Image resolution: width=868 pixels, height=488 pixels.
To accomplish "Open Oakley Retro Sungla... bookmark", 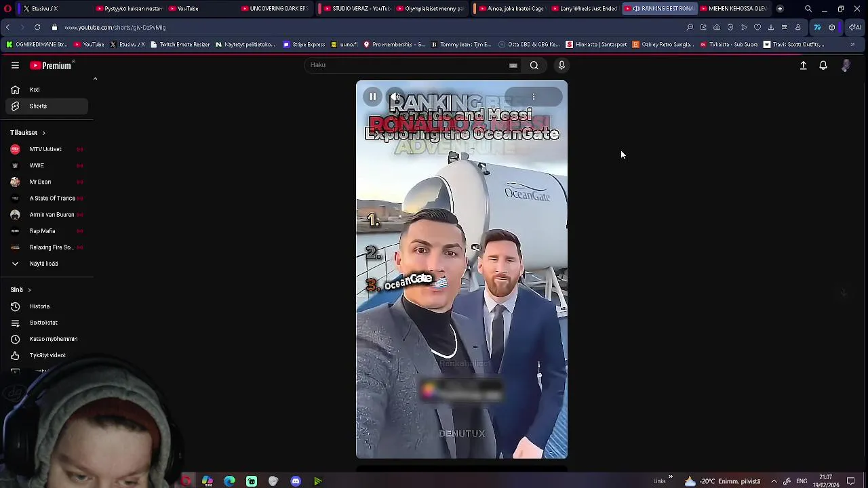I will (663, 45).
